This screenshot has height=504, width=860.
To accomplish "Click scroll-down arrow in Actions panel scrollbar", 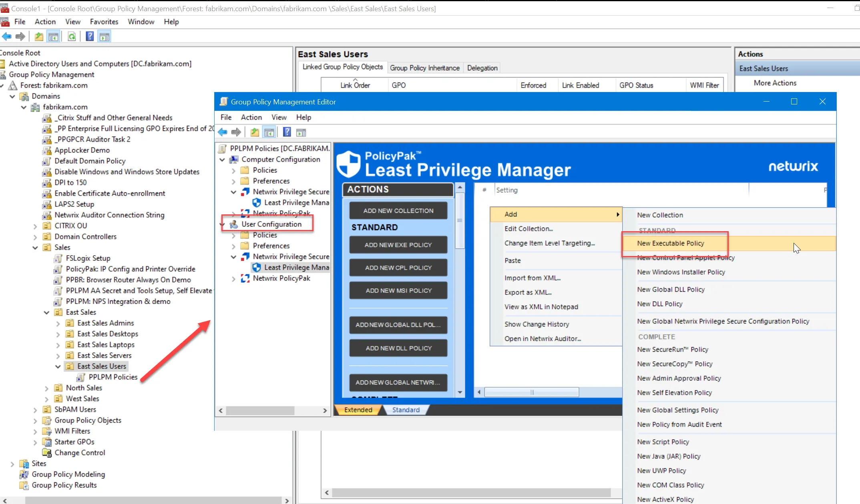I will [460, 392].
